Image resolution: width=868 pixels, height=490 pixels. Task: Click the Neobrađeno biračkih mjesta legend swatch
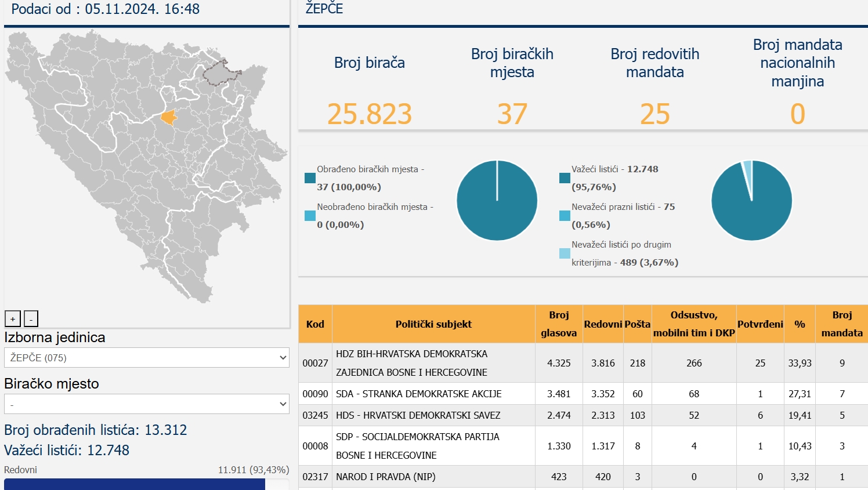coord(310,216)
